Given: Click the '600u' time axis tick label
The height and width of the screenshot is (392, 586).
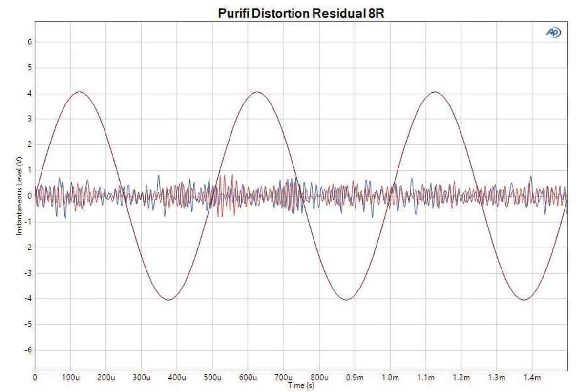Looking at the screenshot, I should [248, 377].
